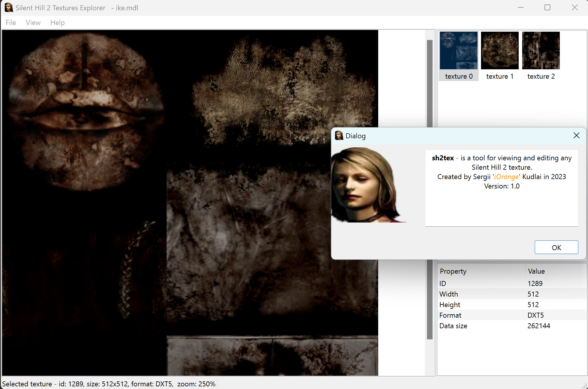The height and width of the screenshot is (389, 588).
Task: Maximize the Textures Explorer window
Action: tap(547, 8)
